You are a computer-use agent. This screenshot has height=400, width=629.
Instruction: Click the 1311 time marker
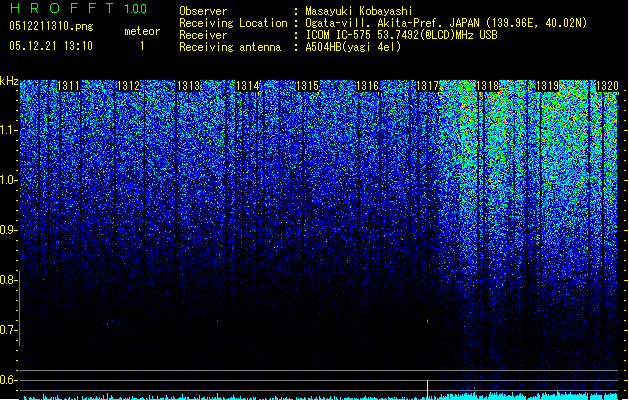68,86
